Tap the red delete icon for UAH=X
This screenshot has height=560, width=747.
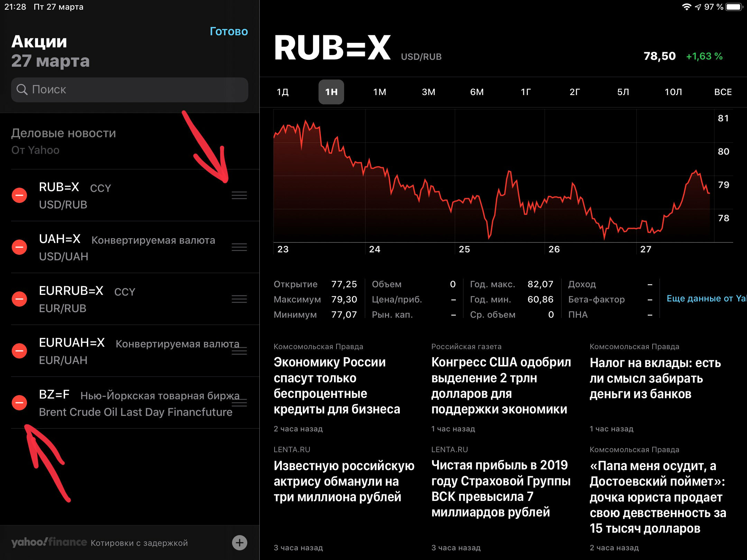tap(19, 247)
